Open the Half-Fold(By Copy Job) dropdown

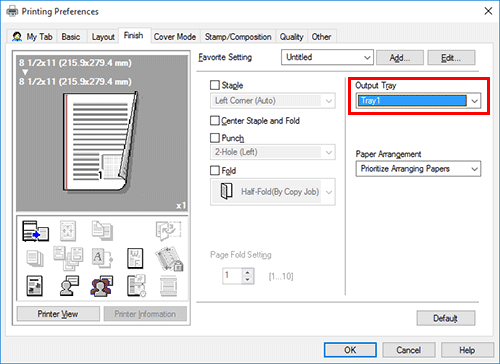[x=273, y=192]
